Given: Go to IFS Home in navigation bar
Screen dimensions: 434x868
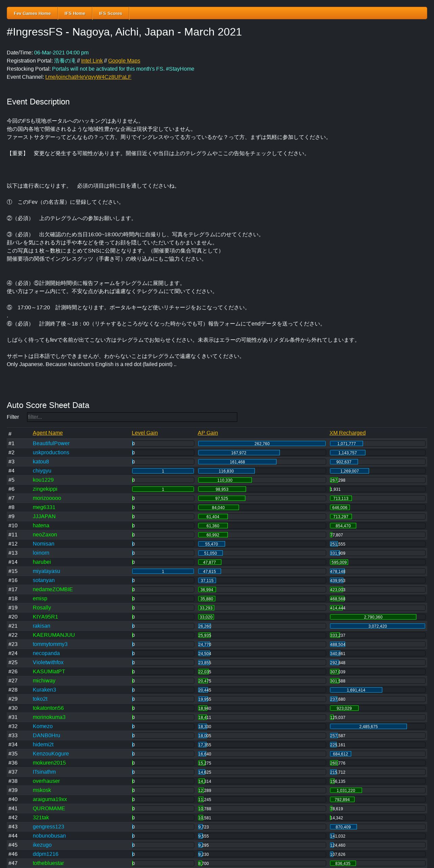Looking at the screenshot, I should tap(75, 13).
